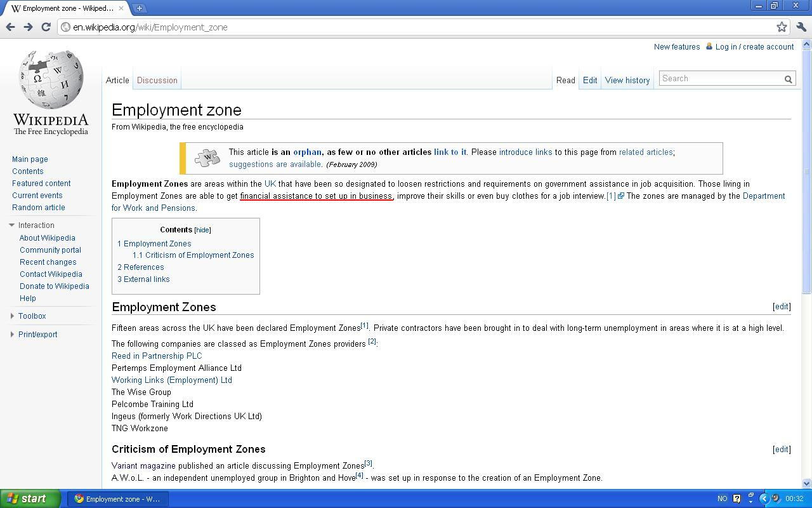Open the New features link

pyautogui.click(x=677, y=46)
